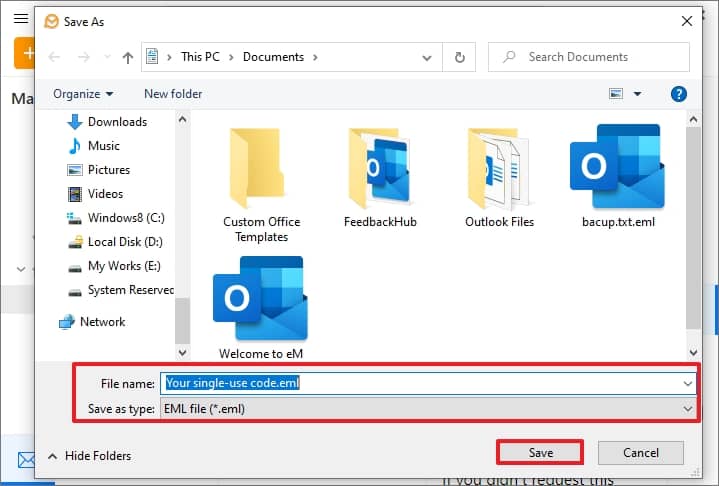Image resolution: width=719 pixels, height=486 pixels.
Task: Collapse folders with Hide Folders
Action: (89, 456)
